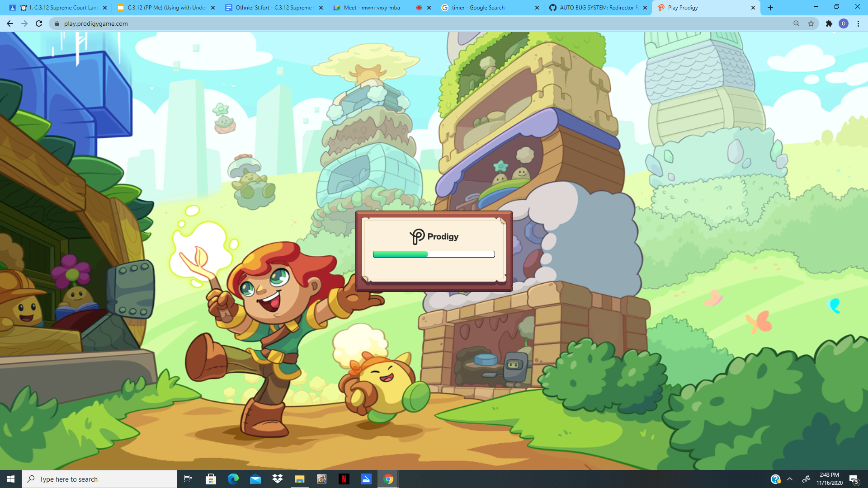Screen dimensions: 868x488
Task: Open Netflix from the taskbar
Action: (344, 479)
